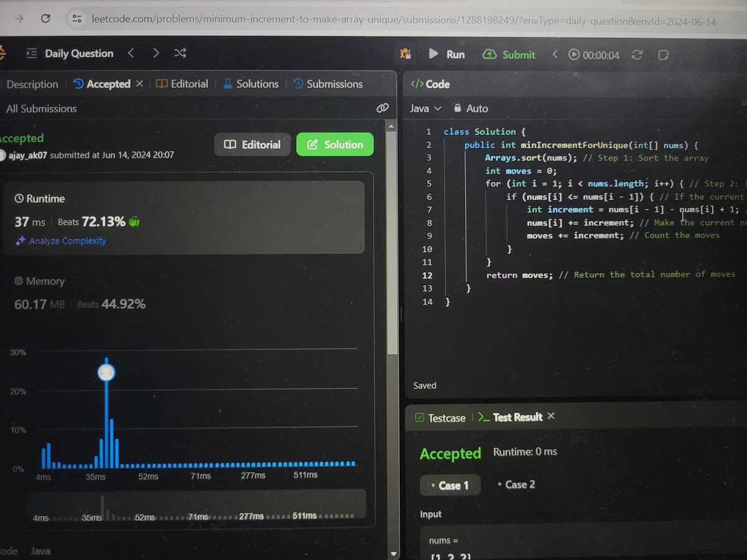The width and height of the screenshot is (747, 560).
Task: Go to previous question chevron
Action: (x=131, y=54)
